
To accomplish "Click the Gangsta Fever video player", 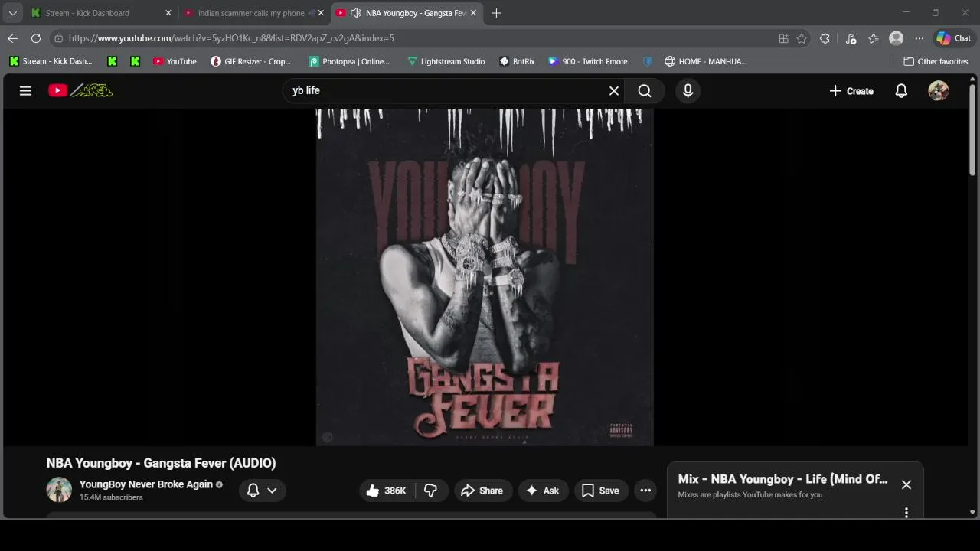I will coord(485,276).
